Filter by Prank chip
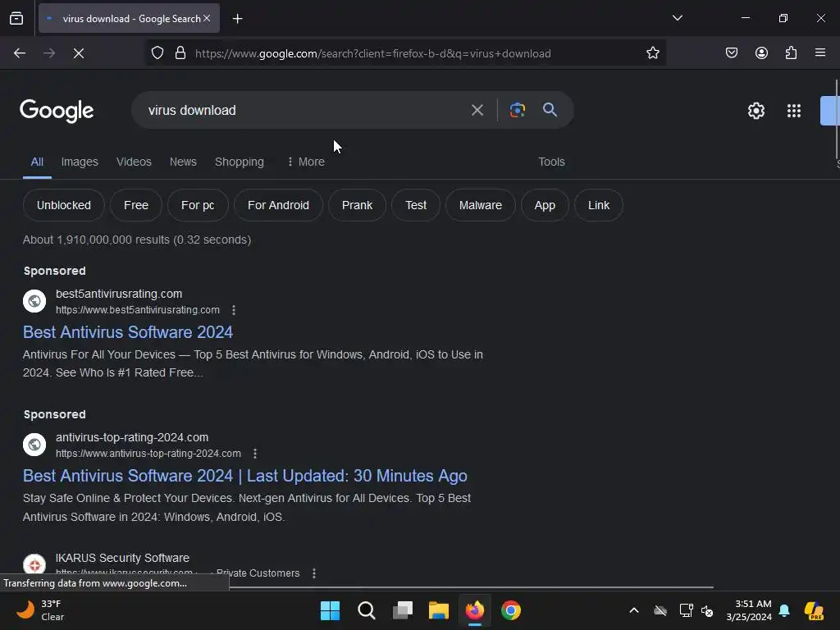This screenshot has height=630, width=840. [x=357, y=205]
